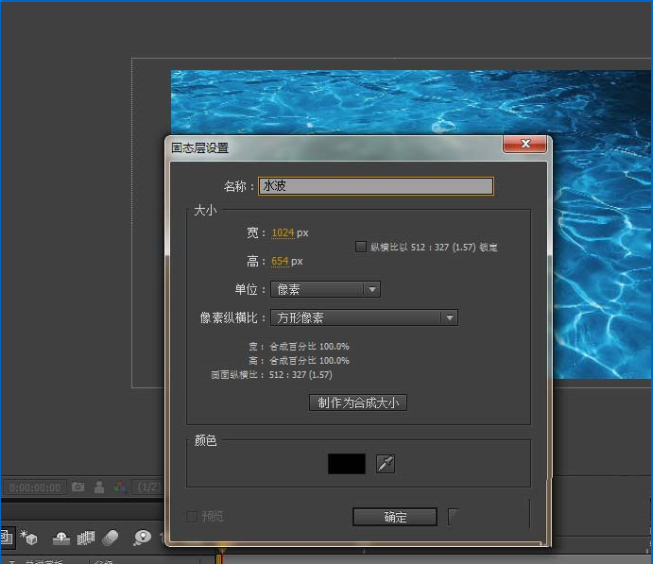Expand the 像素纵横比 pixel aspect dropdown
654x564 pixels.
coord(364,318)
